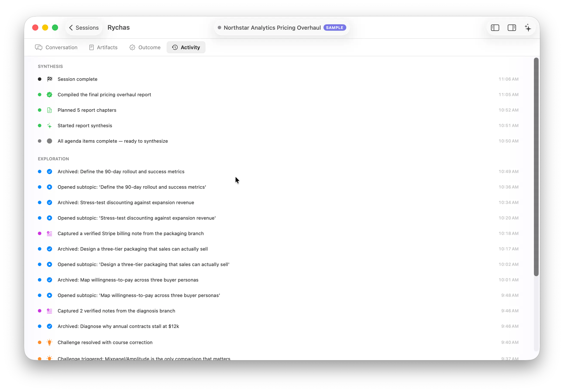Toggle the right sidebar panel icon
Screen dimensions: 564x392
(x=511, y=28)
